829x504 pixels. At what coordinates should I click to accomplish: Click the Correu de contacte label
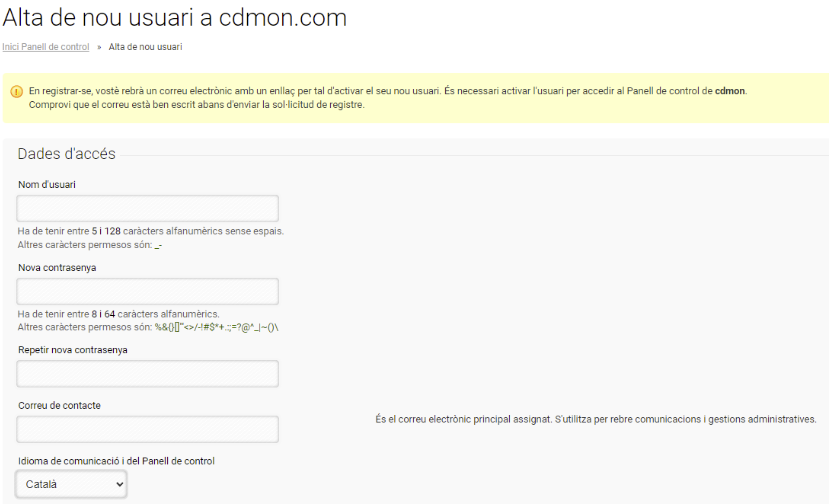(59, 406)
